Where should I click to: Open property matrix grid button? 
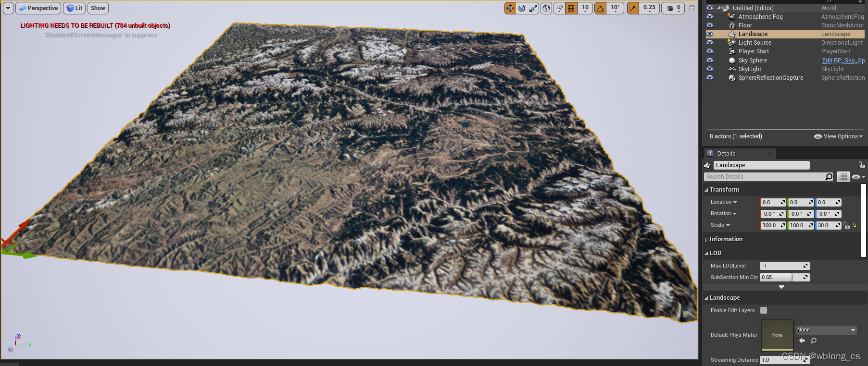coord(843,177)
